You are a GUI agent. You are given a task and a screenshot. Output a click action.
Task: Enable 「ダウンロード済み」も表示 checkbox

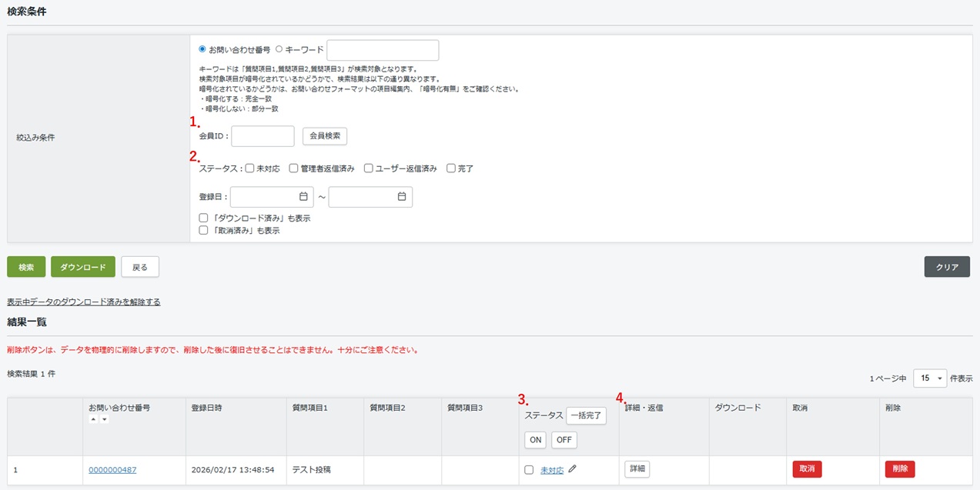click(203, 218)
